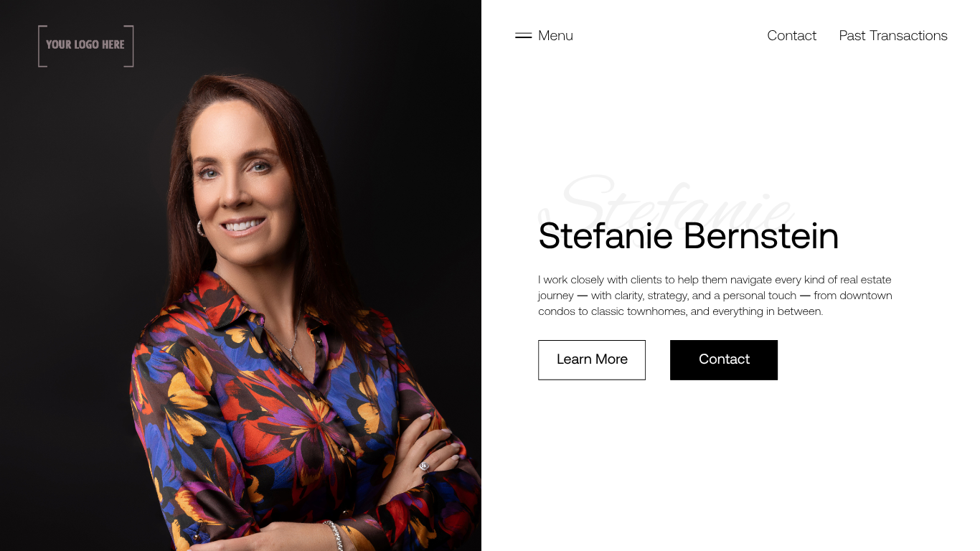Image resolution: width=980 pixels, height=551 pixels.
Task: Click the word Bernstein in the title
Action: [760, 235]
